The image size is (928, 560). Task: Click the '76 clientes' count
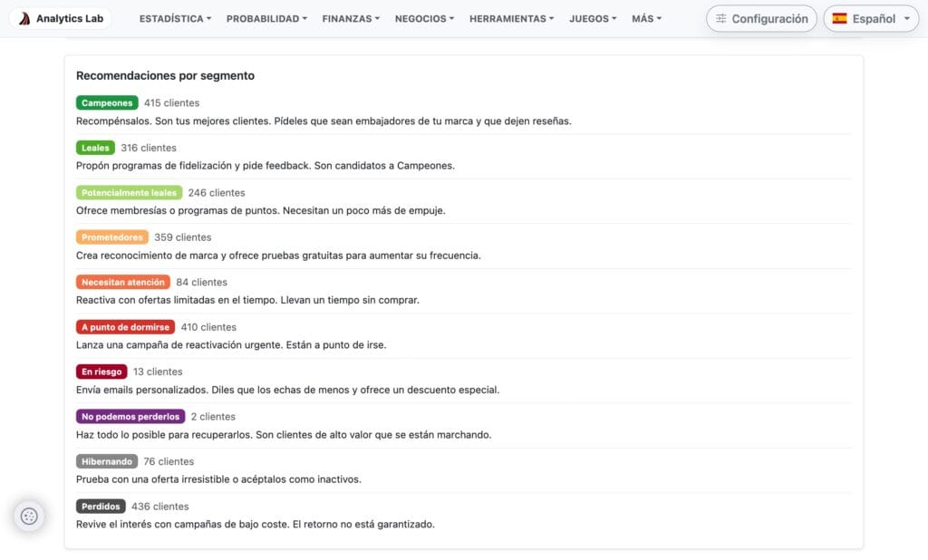[169, 462]
